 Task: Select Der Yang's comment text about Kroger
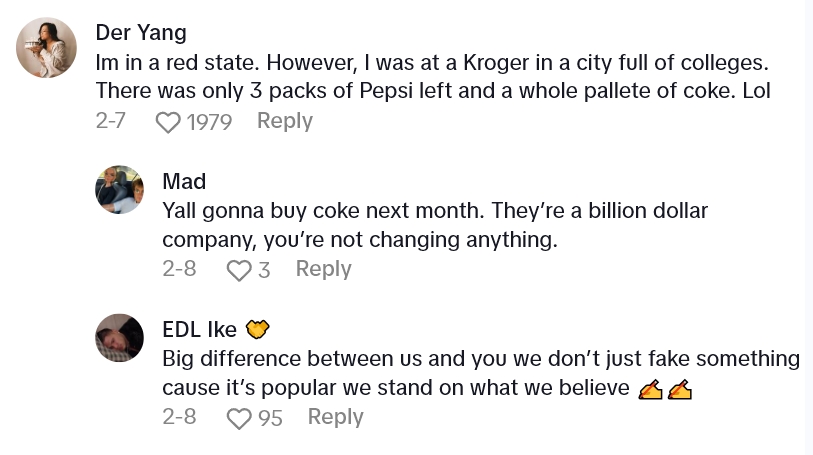tap(432, 76)
